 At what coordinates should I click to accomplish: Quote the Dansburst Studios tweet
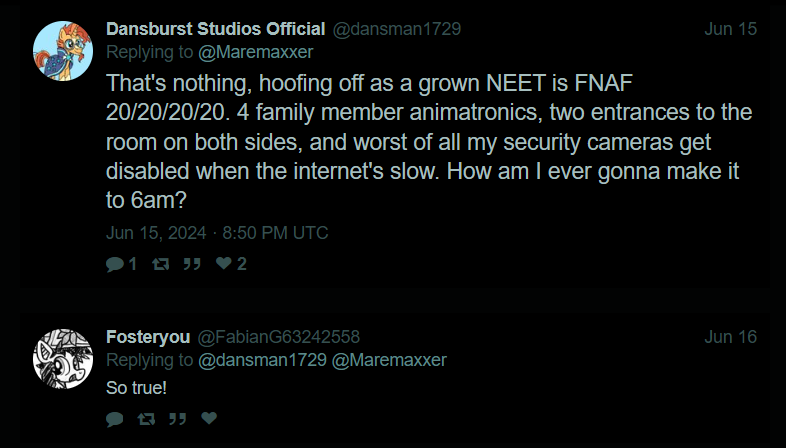[191, 264]
